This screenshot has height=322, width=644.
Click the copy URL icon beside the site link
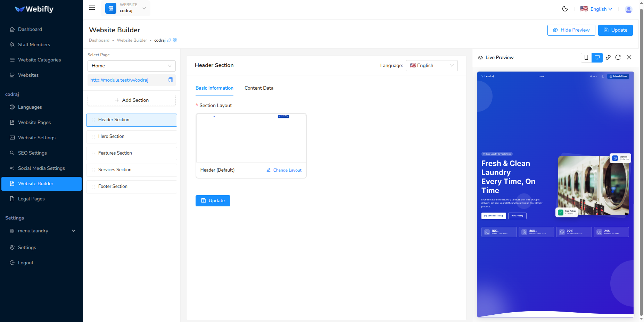171,80
